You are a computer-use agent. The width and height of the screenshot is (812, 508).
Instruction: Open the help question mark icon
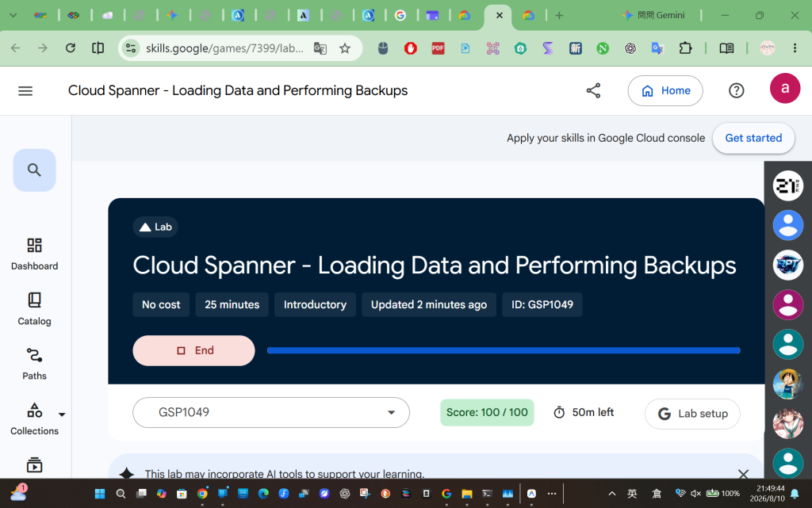[x=736, y=90]
